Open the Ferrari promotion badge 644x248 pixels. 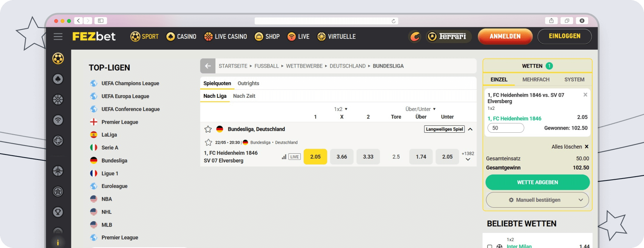click(x=449, y=36)
